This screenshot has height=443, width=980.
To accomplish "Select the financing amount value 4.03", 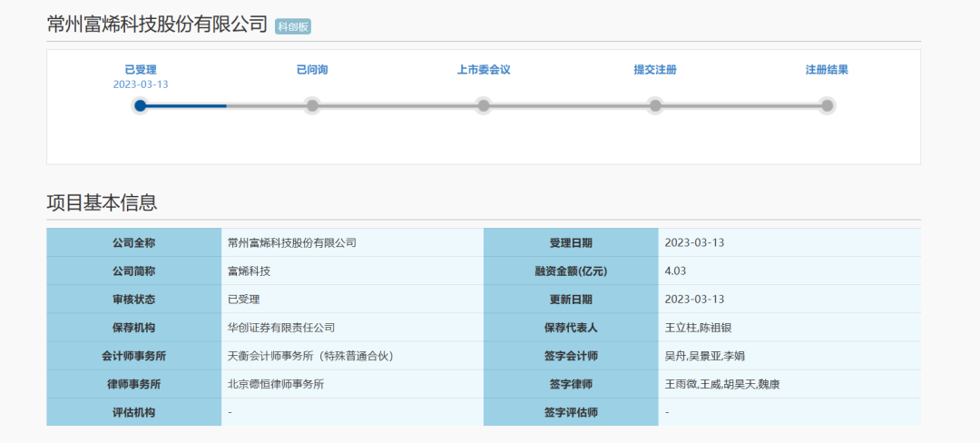I will (675, 271).
